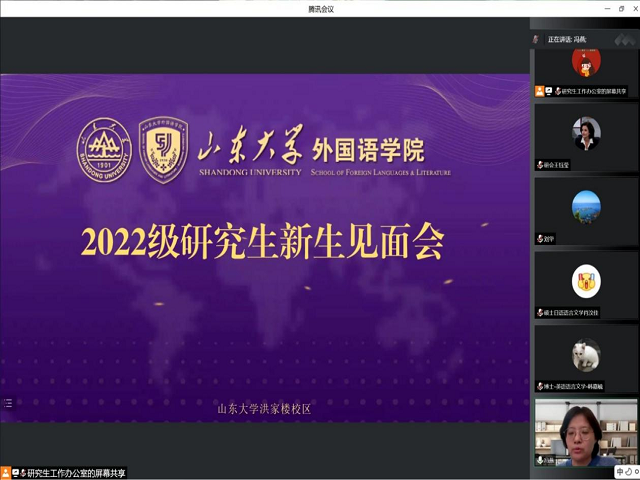The width and height of the screenshot is (640, 480).
Task: Click muted mic icon of 研究生工作办公室 tile label
Action: point(558,91)
